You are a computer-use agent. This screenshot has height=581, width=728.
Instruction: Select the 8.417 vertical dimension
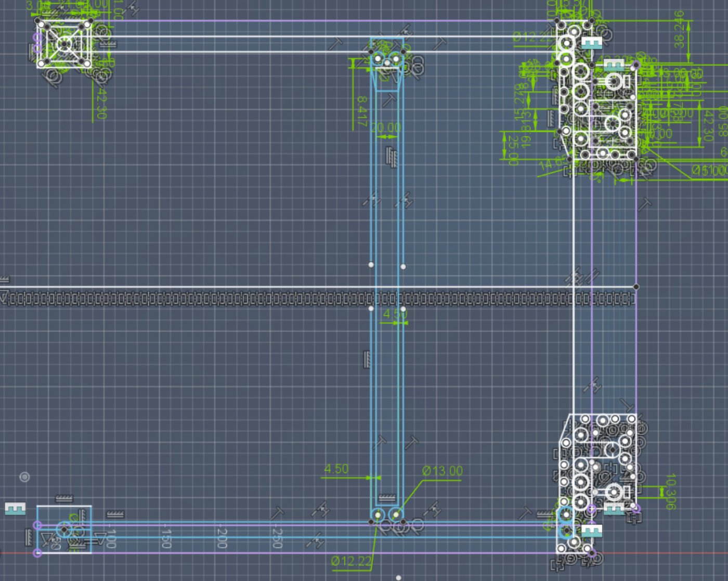point(362,111)
